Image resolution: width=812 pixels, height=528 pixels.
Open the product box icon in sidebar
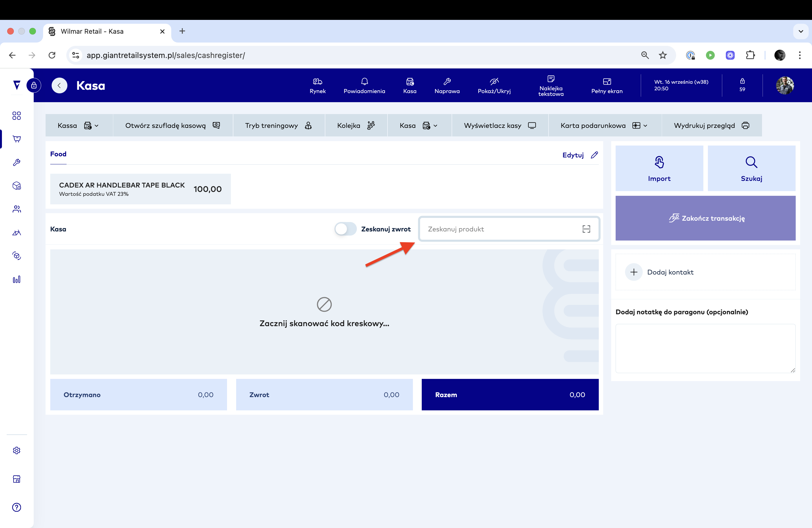pos(16,186)
